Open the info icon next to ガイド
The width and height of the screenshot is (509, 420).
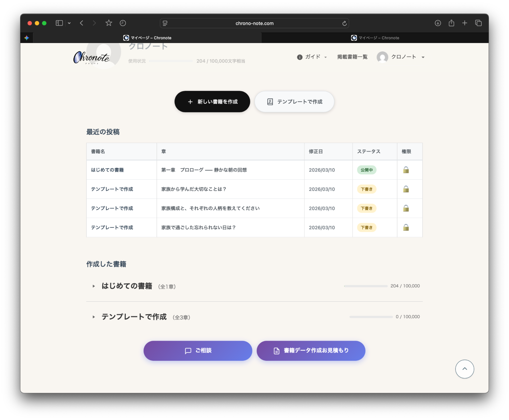[300, 57]
